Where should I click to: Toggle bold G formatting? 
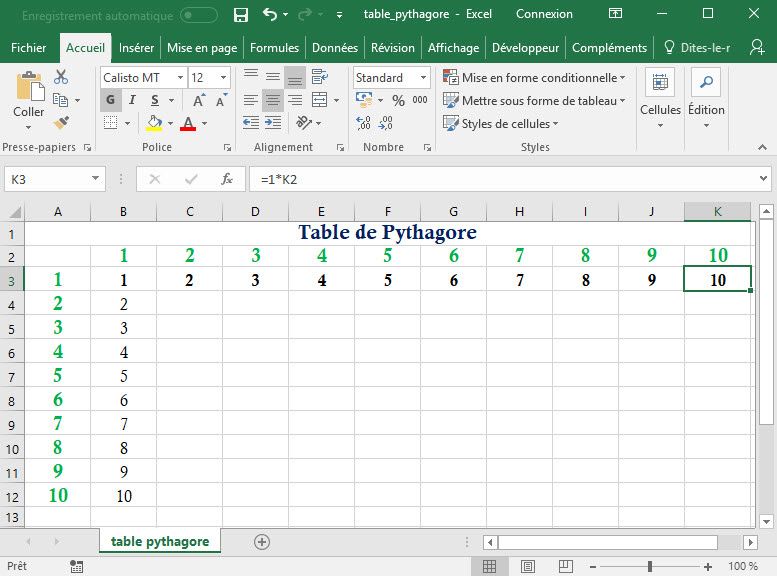click(111, 100)
